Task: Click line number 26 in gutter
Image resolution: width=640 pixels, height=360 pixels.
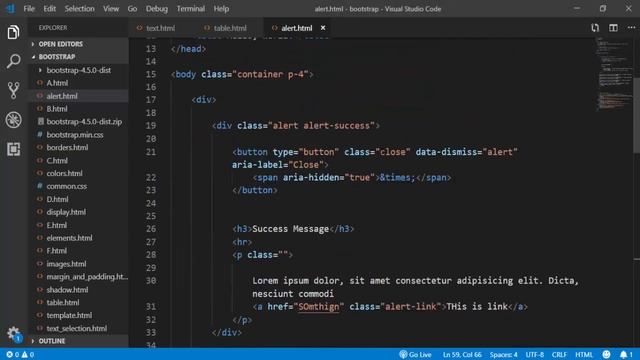Action: [151, 229]
